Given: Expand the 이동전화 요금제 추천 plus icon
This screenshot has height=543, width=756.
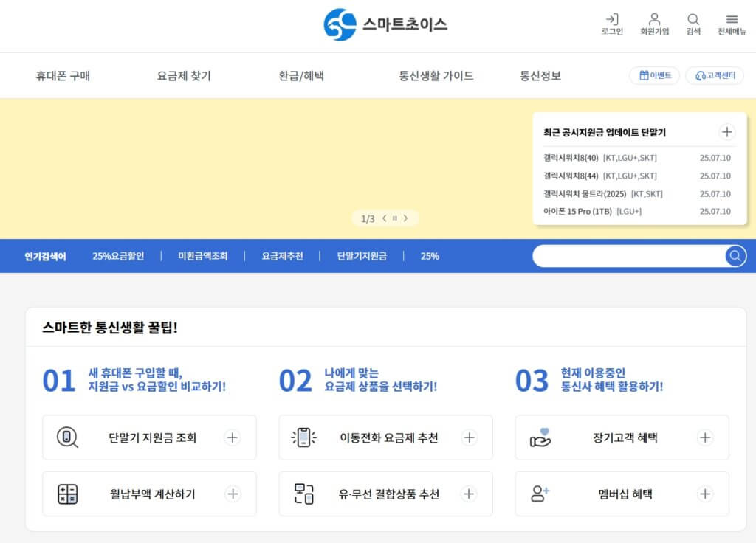Looking at the screenshot, I should pyautogui.click(x=469, y=437).
